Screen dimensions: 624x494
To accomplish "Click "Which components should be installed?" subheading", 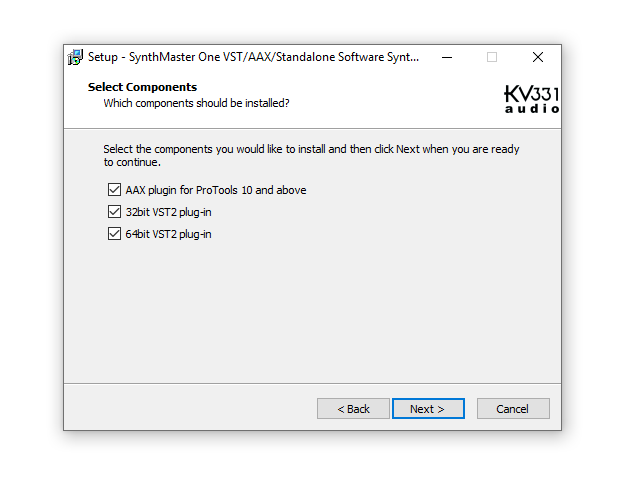I will (x=196, y=103).
